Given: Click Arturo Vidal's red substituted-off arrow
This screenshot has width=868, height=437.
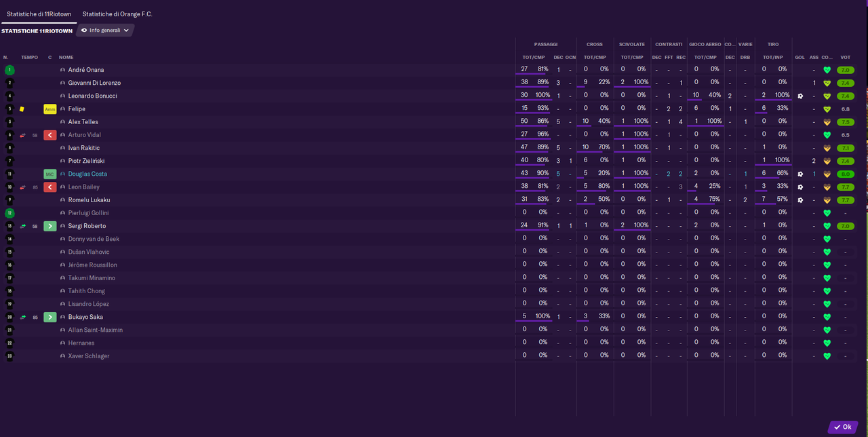Looking at the screenshot, I should coord(50,135).
